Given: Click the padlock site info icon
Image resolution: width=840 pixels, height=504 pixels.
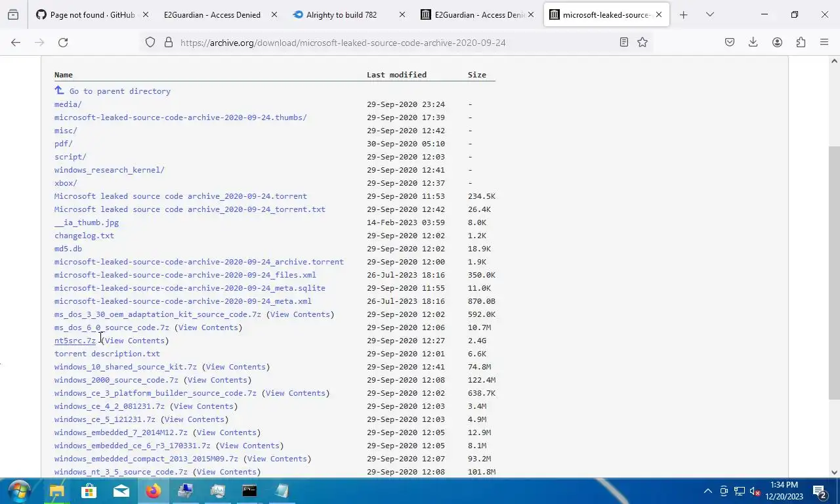Looking at the screenshot, I should click(169, 42).
